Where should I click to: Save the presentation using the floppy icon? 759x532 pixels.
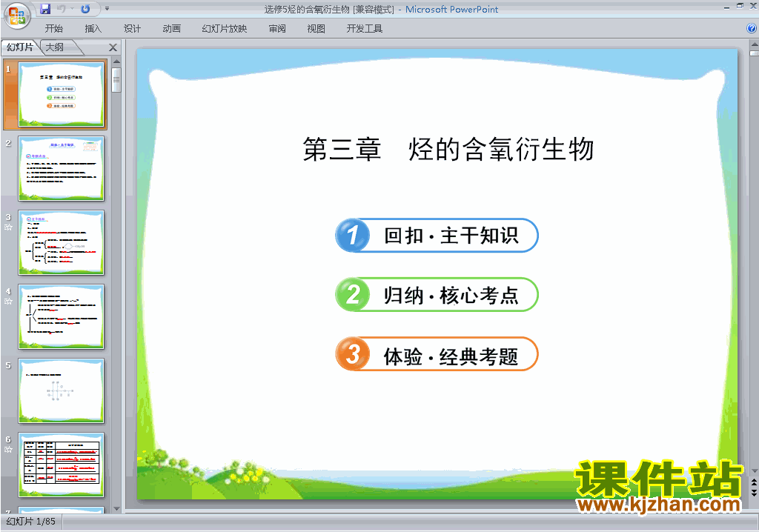click(x=45, y=8)
